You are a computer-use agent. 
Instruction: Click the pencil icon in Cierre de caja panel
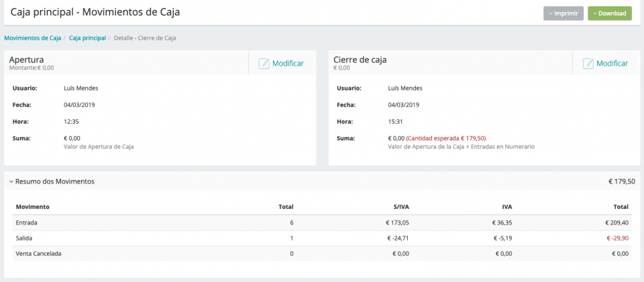(x=588, y=64)
